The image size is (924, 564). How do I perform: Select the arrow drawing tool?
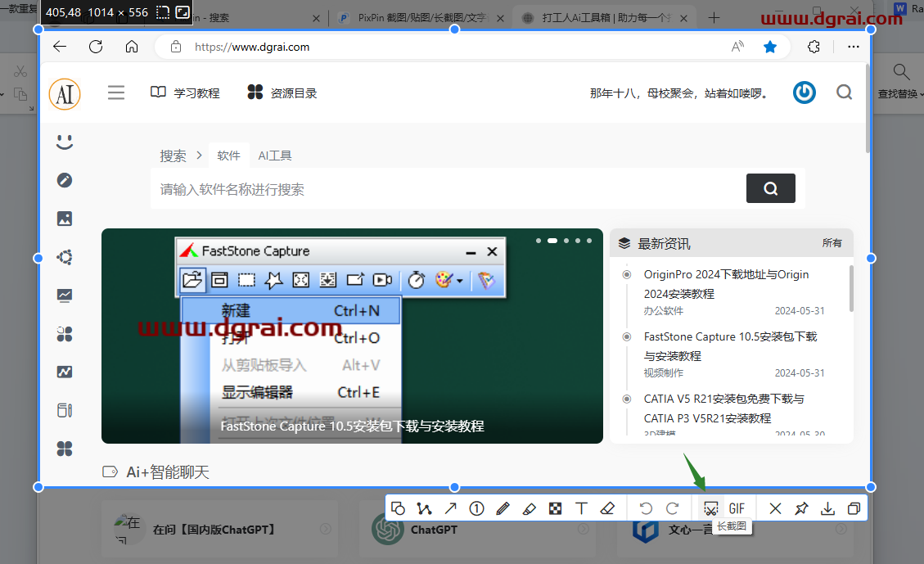pos(451,508)
